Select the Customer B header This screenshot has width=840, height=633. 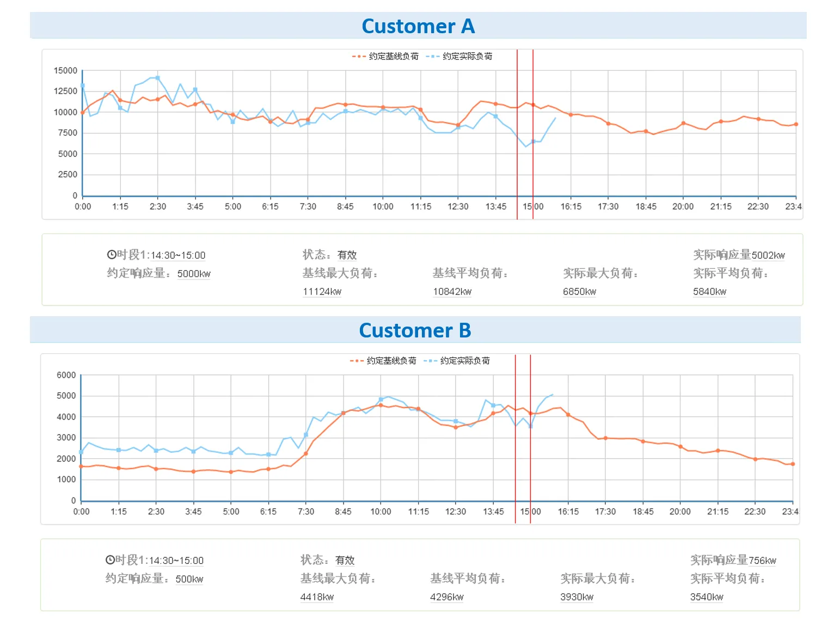click(x=415, y=330)
